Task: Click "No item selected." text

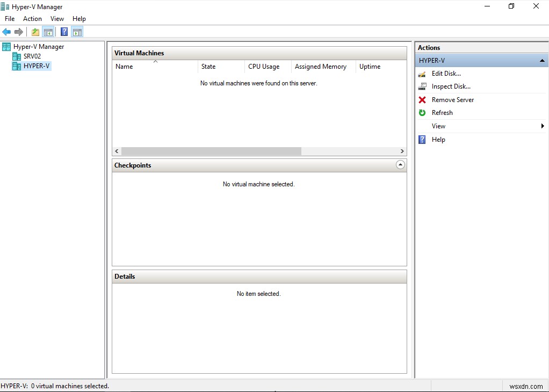Action: tap(259, 294)
